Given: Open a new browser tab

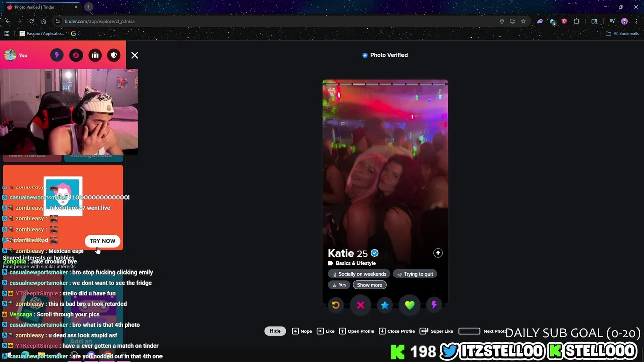Looking at the screenshot, I should pyautogui.click(x=88, y=7).
